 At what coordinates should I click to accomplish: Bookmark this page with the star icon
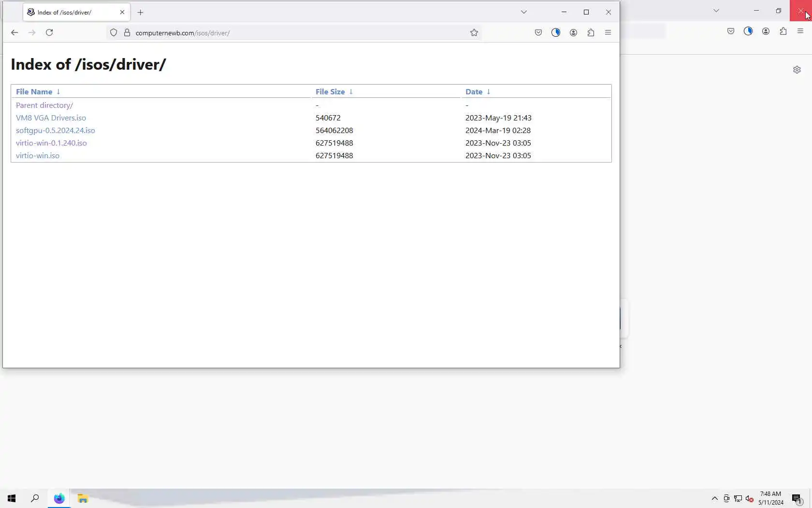point(474,32)
